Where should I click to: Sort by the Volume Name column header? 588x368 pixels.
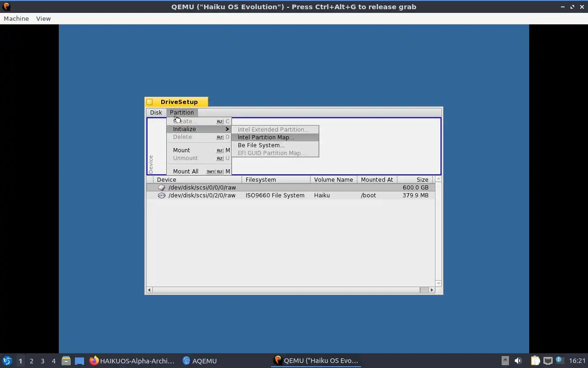coord(334,180)
